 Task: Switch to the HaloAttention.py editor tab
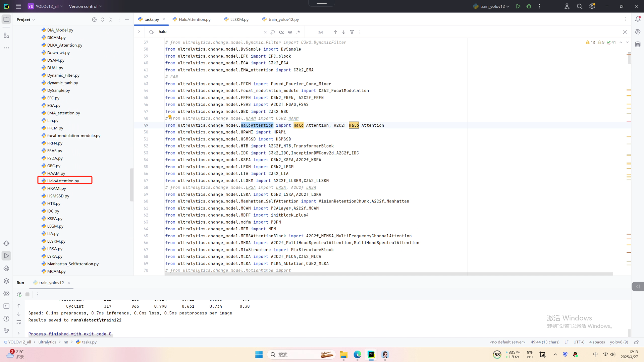tap(195, 19)
